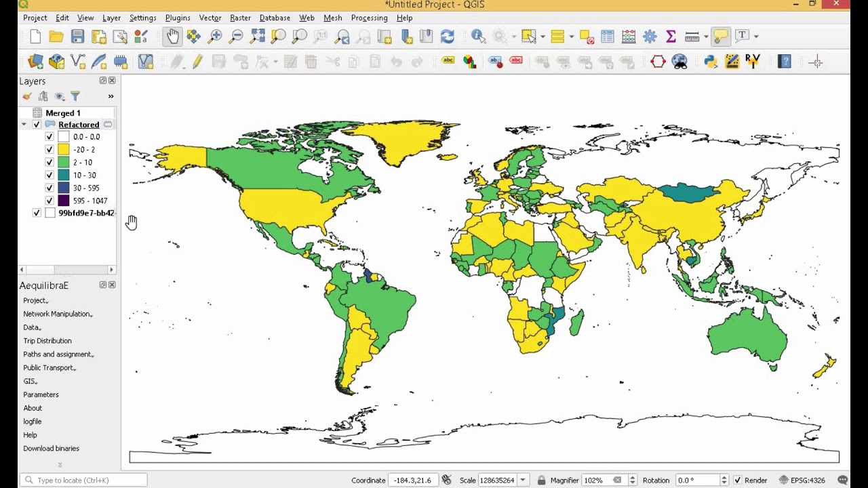Collapse the Refactored layer tree
868x488 pixels.
(x=24, y=125)
